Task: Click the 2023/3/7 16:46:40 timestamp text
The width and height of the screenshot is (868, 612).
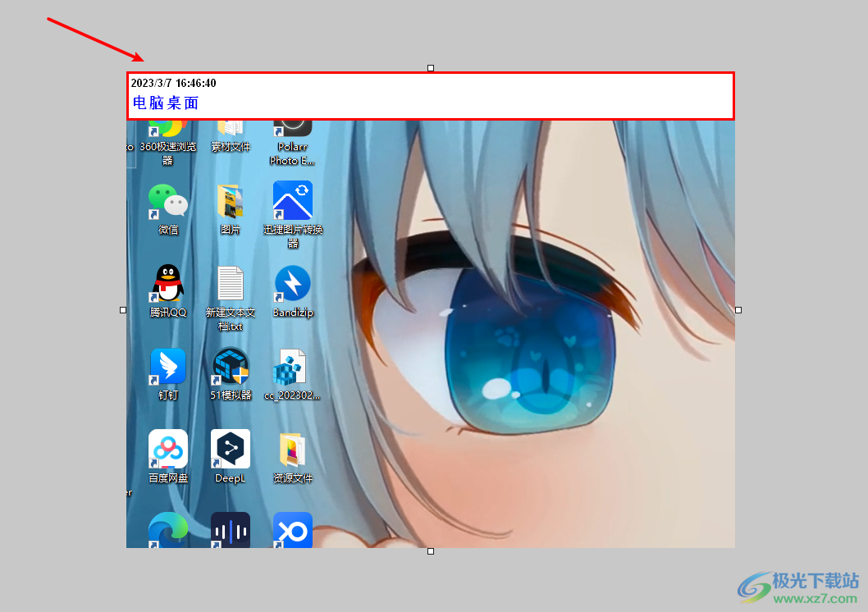Action: [x=173, y=83]
